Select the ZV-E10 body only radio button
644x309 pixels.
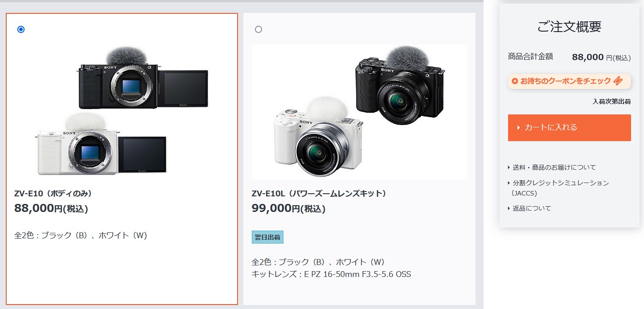21,29
